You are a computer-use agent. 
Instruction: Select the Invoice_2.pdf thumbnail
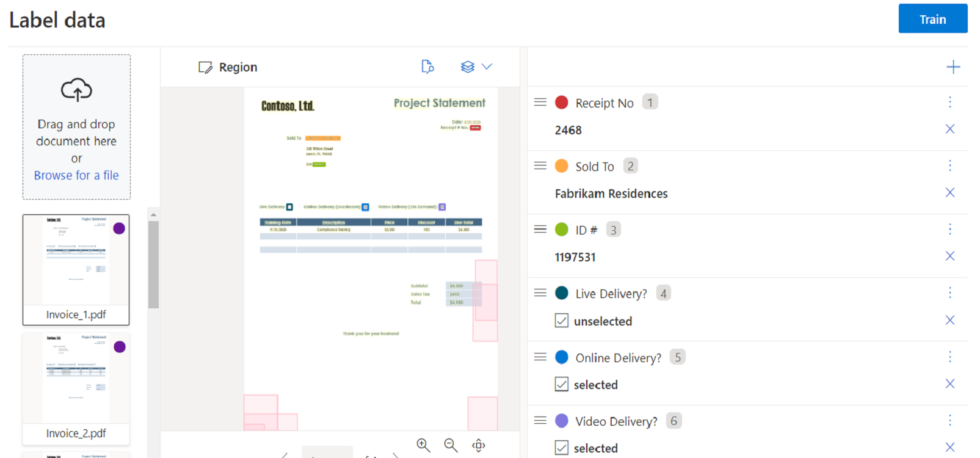click(x=76, y=389)
